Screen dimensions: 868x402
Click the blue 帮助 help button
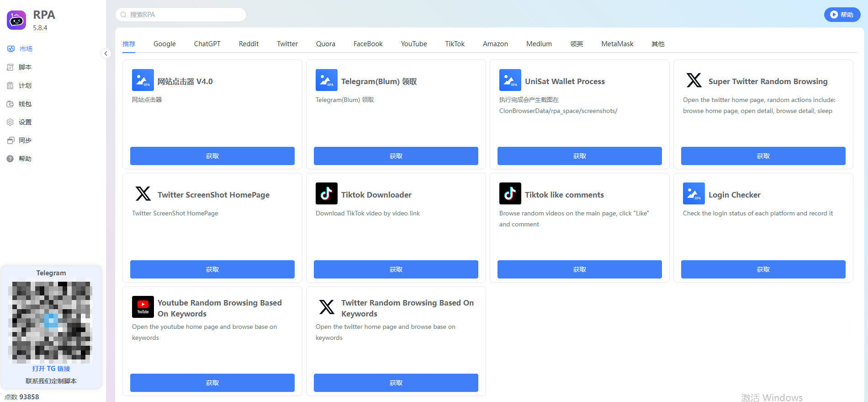(842, 15)
